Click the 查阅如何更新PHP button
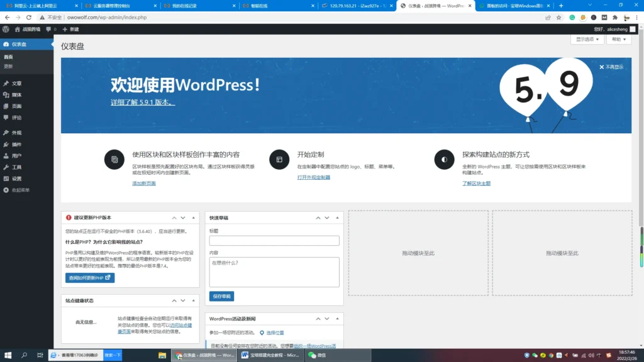This screenshot has height=362, width=644. 90,278
